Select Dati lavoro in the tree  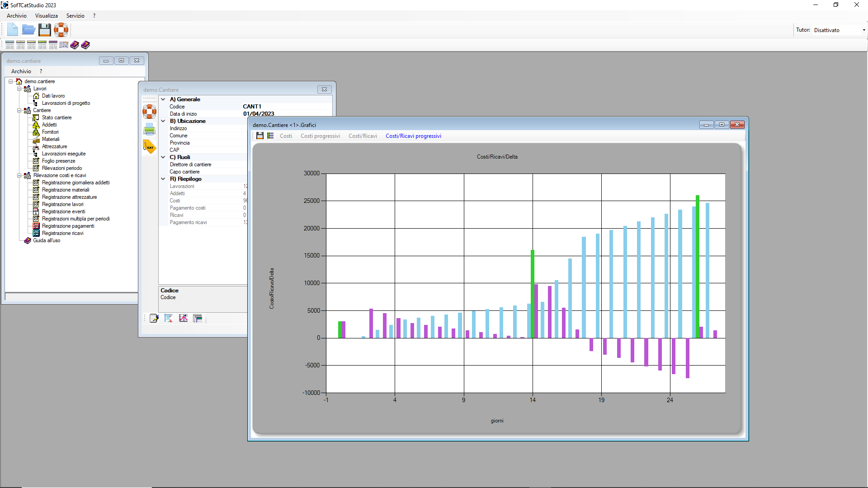pos(53,96)
